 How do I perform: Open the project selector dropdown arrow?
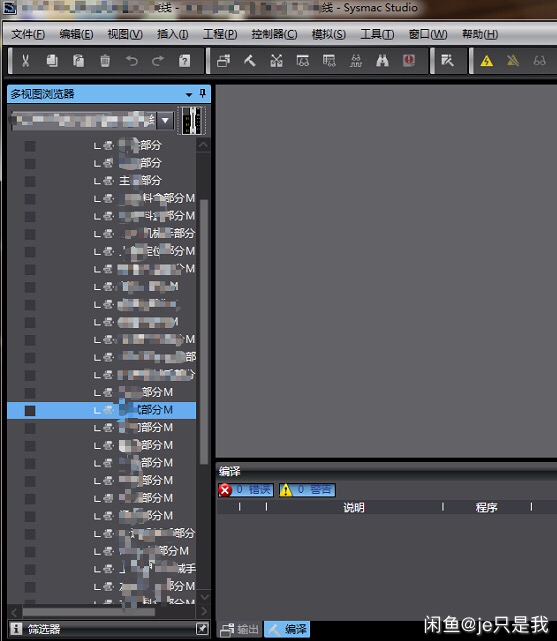pos(166,121)
